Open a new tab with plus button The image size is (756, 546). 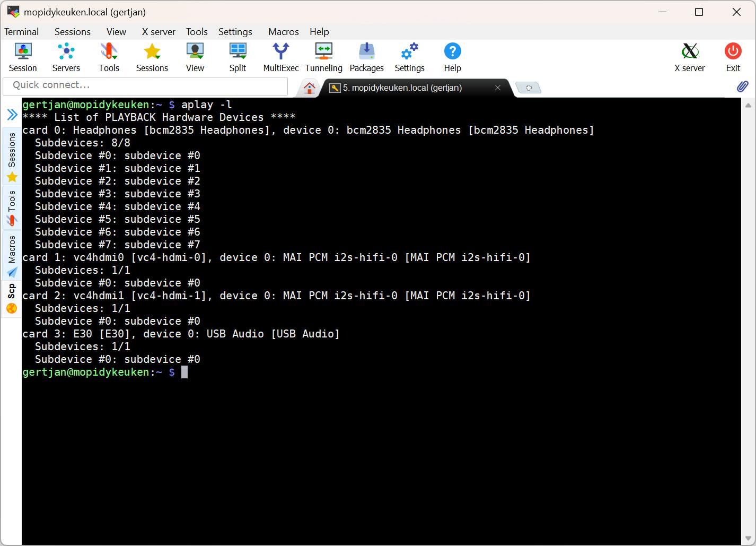[529, 88]
